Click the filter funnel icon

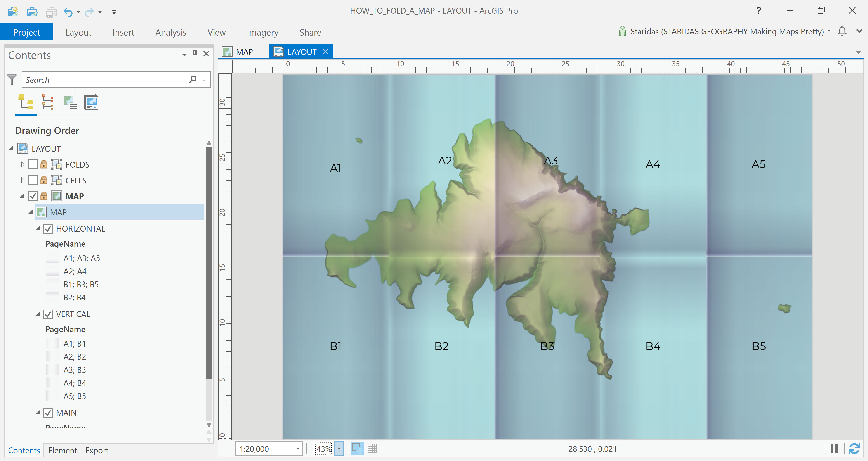12,80
